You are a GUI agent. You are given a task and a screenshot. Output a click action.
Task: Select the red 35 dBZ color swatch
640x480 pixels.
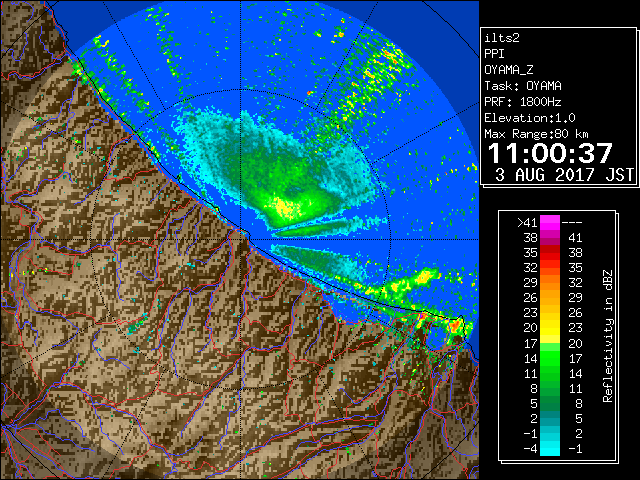[550, 253]
